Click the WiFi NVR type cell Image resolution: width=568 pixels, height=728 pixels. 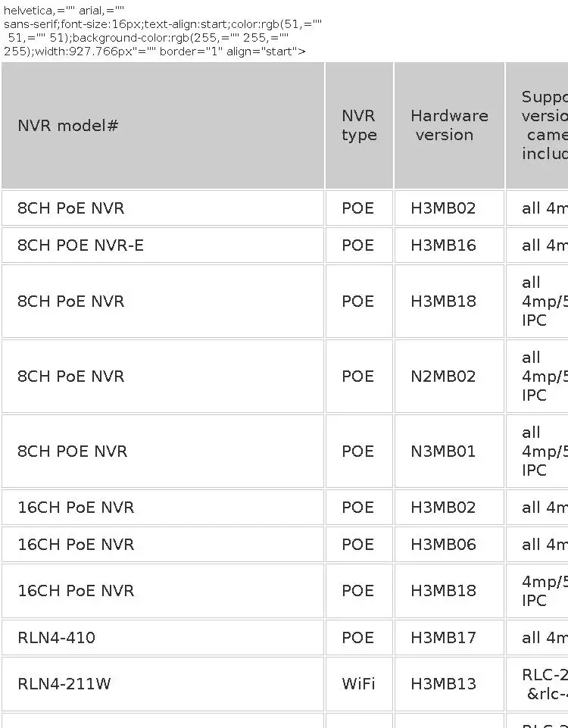coord(359,684)
